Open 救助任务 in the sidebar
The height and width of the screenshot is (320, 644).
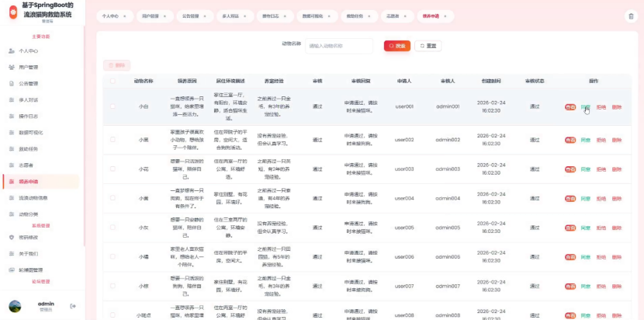click(x=40, y=149)
